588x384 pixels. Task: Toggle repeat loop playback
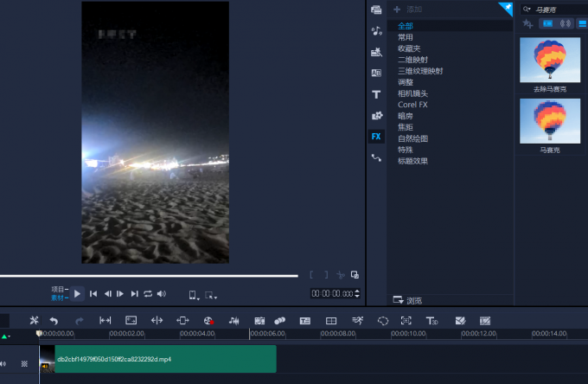(x=148, y=294)
